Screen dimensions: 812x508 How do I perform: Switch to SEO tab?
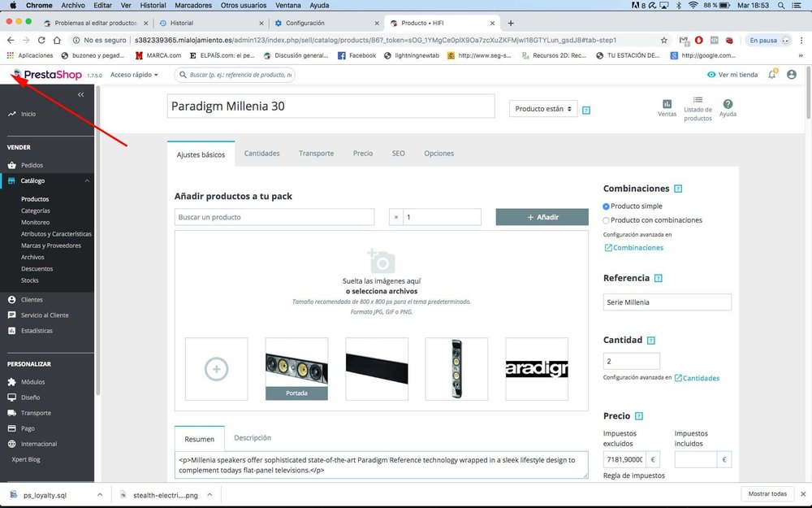[x=398, y=154]
